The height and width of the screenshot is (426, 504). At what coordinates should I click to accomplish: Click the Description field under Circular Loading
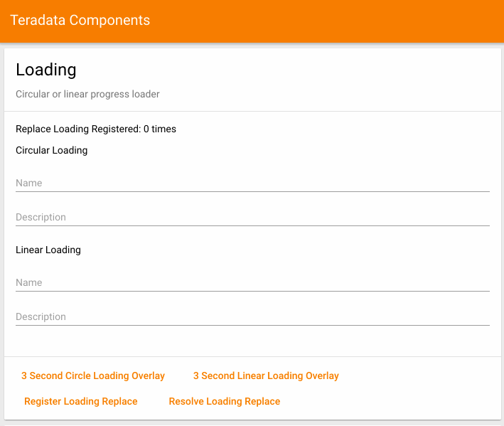pos(252,218)
